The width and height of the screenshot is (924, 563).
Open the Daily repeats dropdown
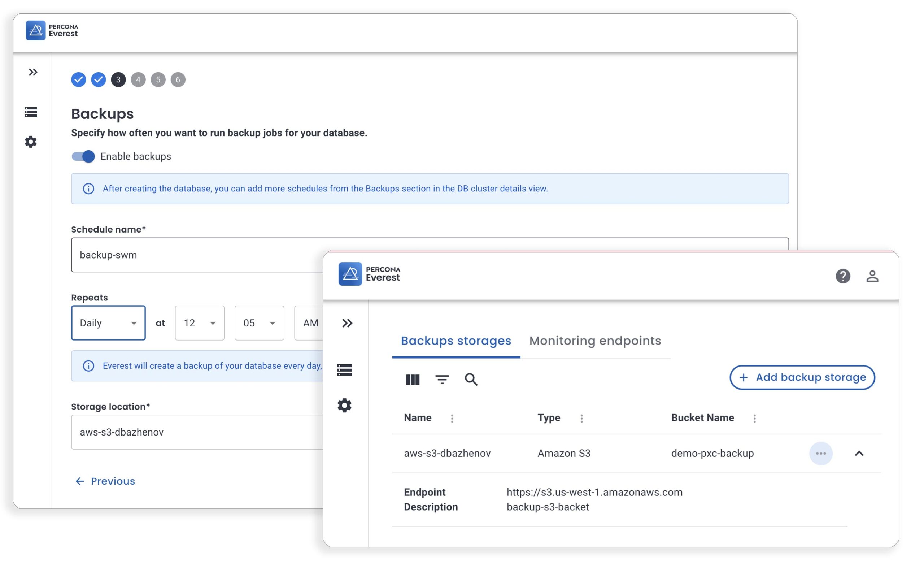click(x=108, y=323)
